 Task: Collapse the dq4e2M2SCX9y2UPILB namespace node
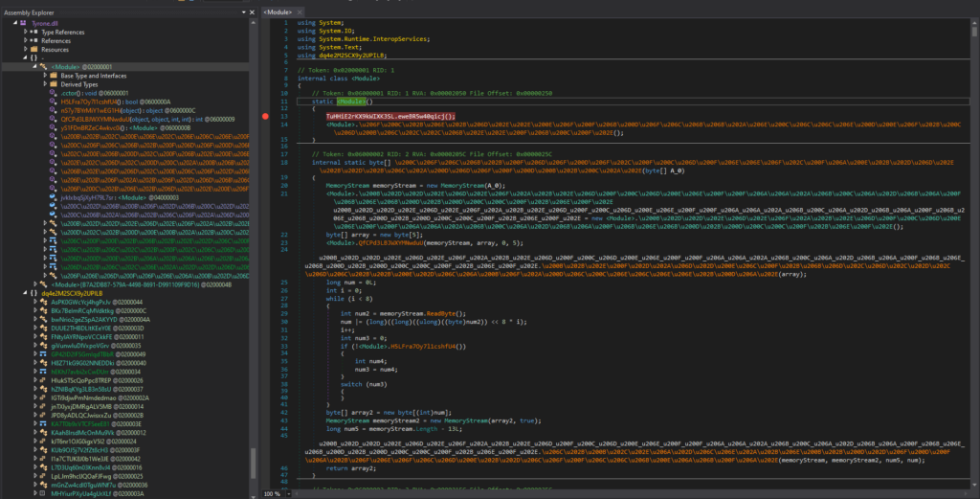point(23,292)
